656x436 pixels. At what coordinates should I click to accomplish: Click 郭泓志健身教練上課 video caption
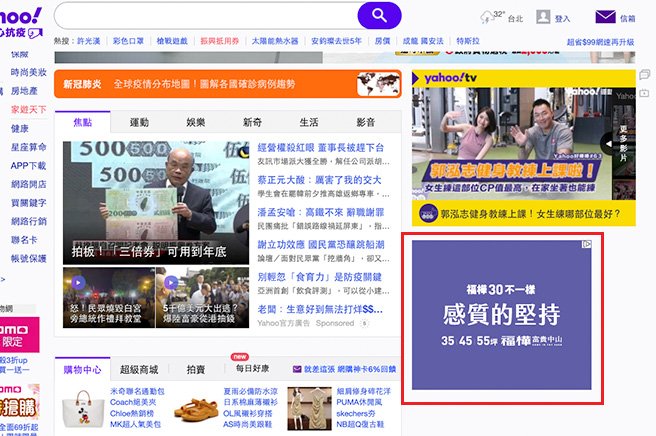click(x=530, y=214)
